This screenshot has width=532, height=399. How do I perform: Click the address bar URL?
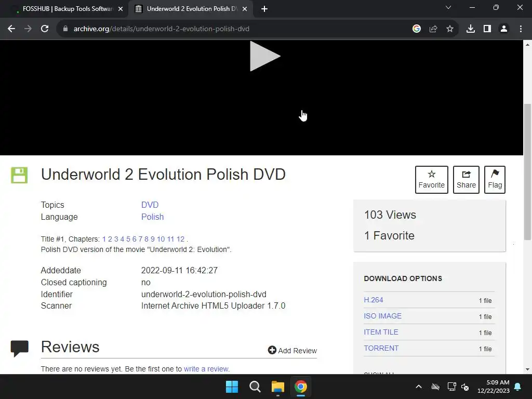162,29
